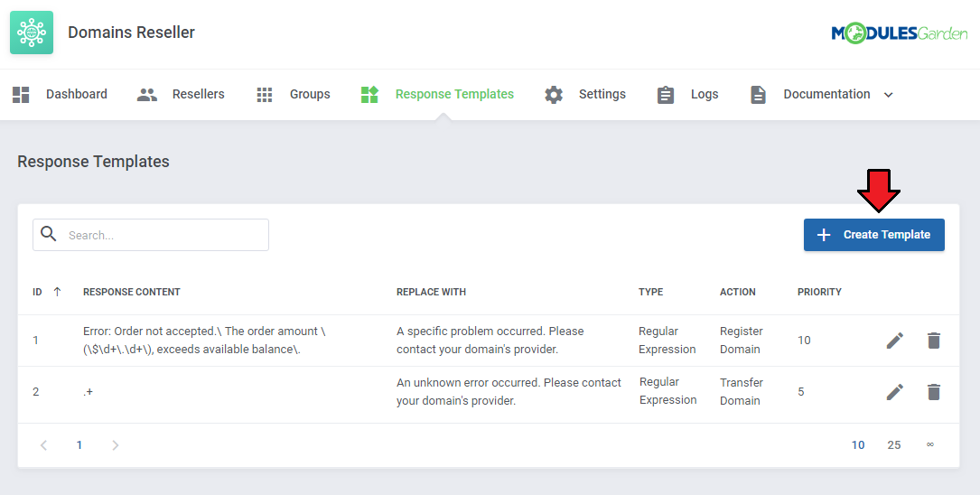Click the Domains Reseller title text

(131, 33)
